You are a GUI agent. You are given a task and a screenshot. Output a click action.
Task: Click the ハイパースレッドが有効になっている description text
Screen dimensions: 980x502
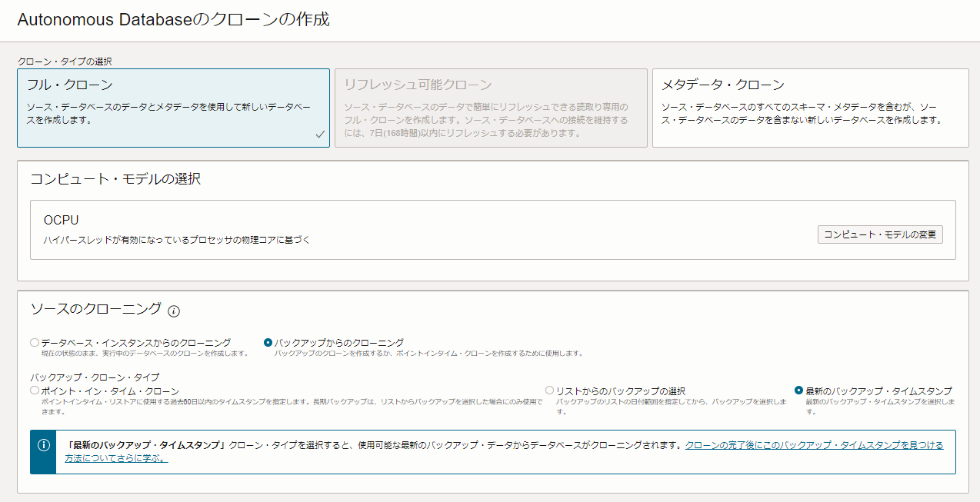pos(177,240)
